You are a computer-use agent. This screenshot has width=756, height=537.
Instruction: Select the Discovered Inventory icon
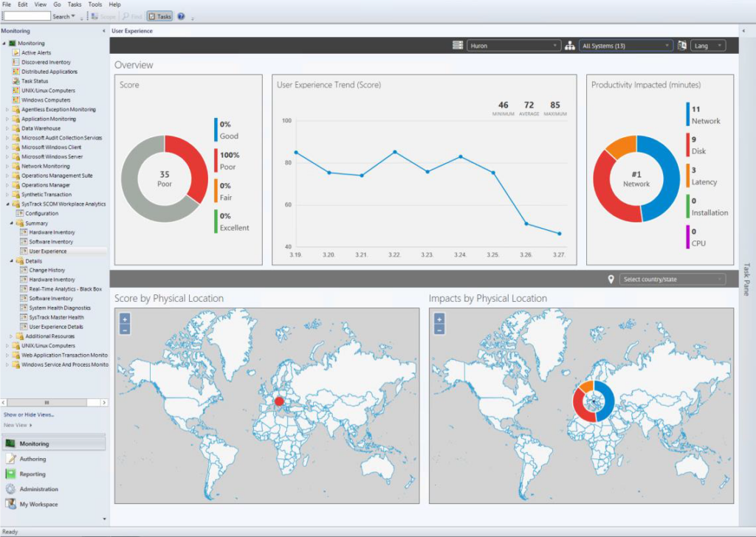coord(16,62)
